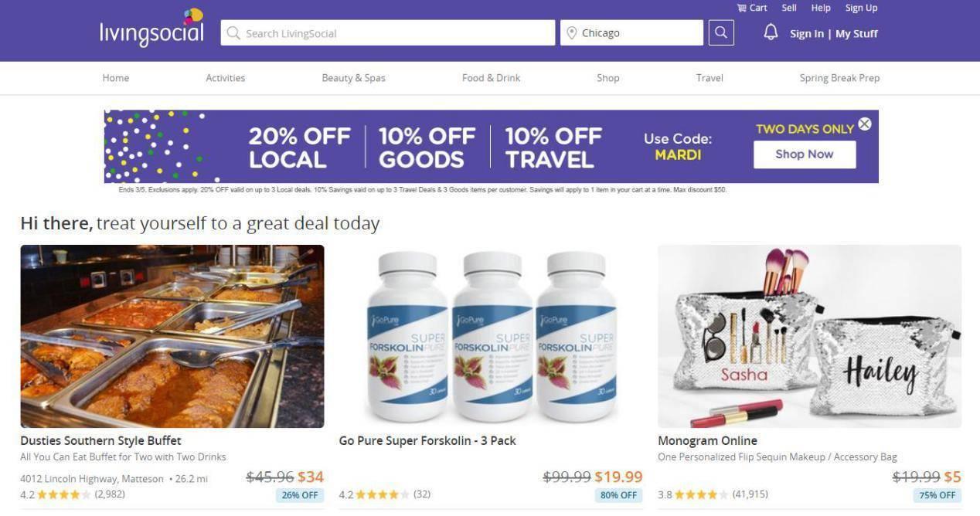
Task: Click the Sign In link
Action: point(807,34)
